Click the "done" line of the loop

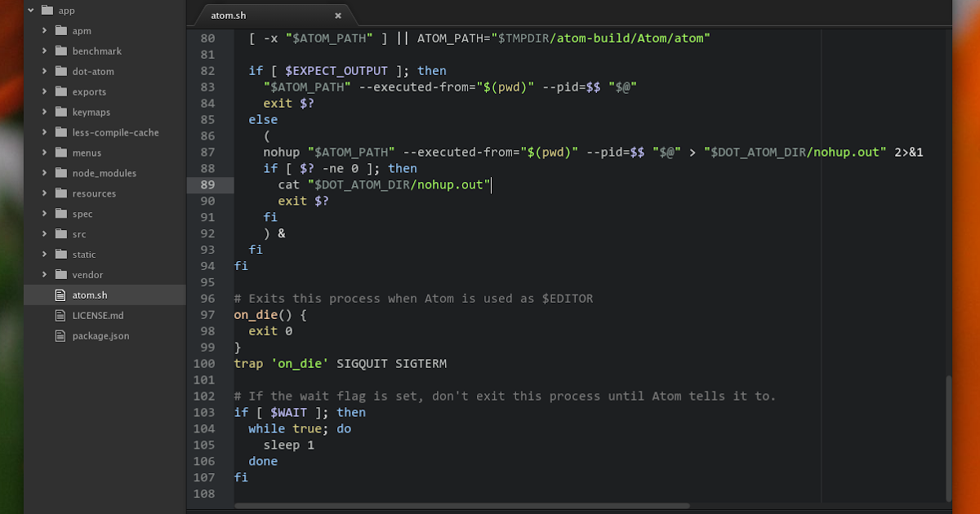click(263, 462)
